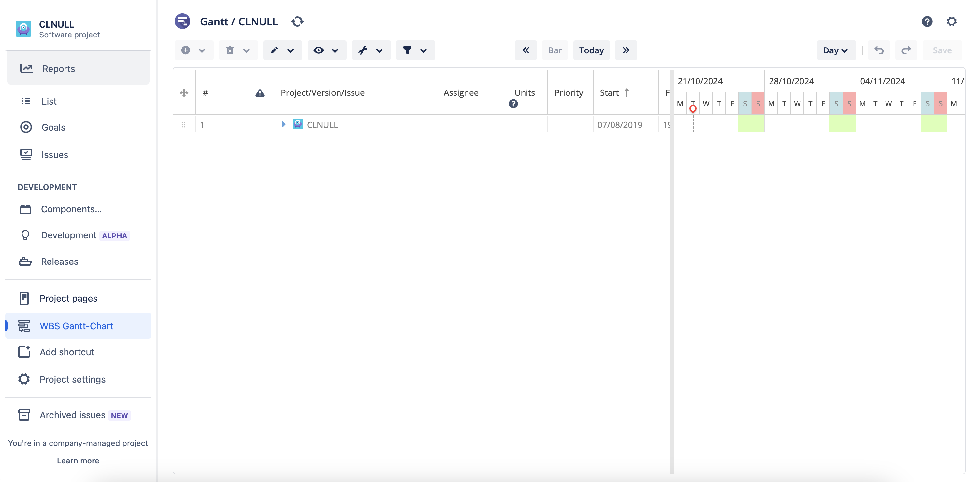This screenshot has width=980, height=482.
Task: Click the sync icon next to Gantt title
Action: point(298,21)
